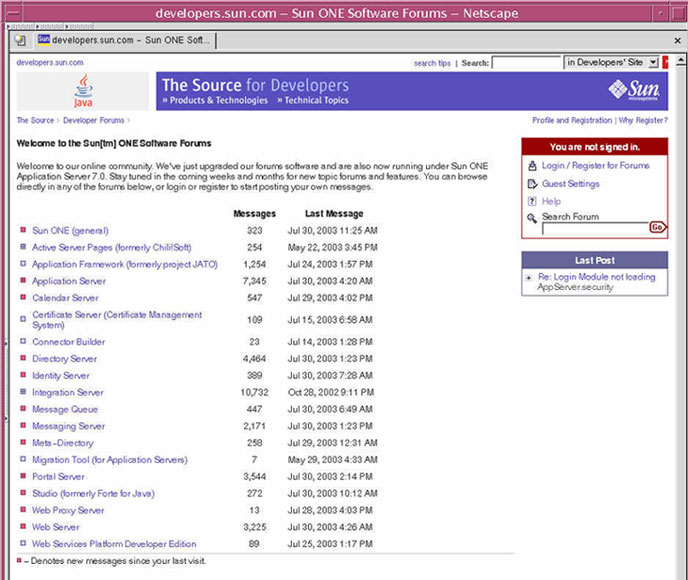This screenshot has width=688, height=580.
Task: Click the bullet beside Connector Builder
Action: pyautogui.click(x=23, y=341)
